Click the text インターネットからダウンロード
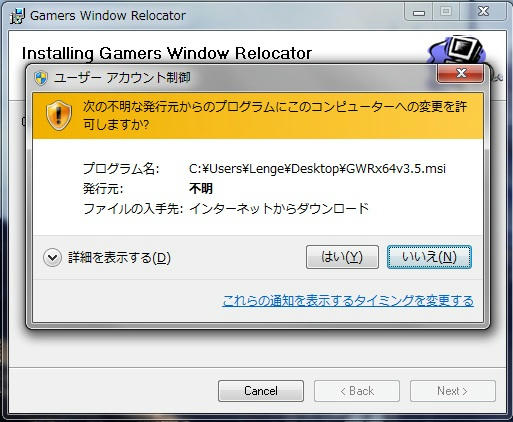 click(279, 209)
